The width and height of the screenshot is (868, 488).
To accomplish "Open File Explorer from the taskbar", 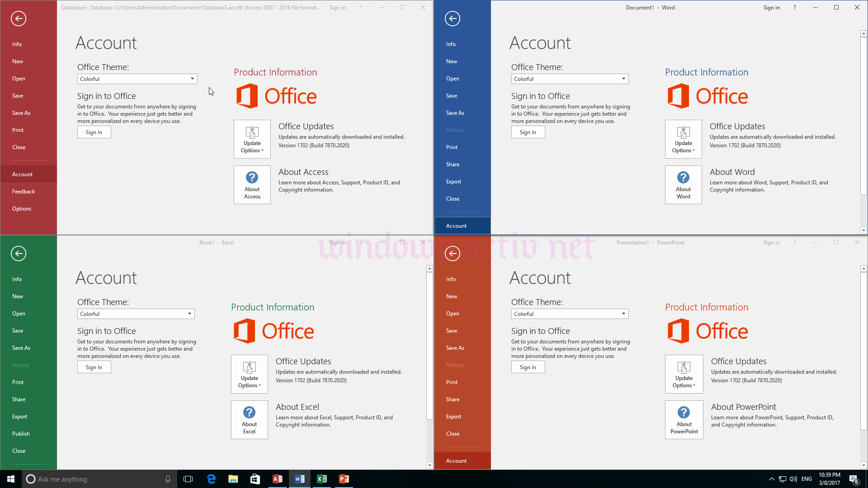I will coord(233,479).
